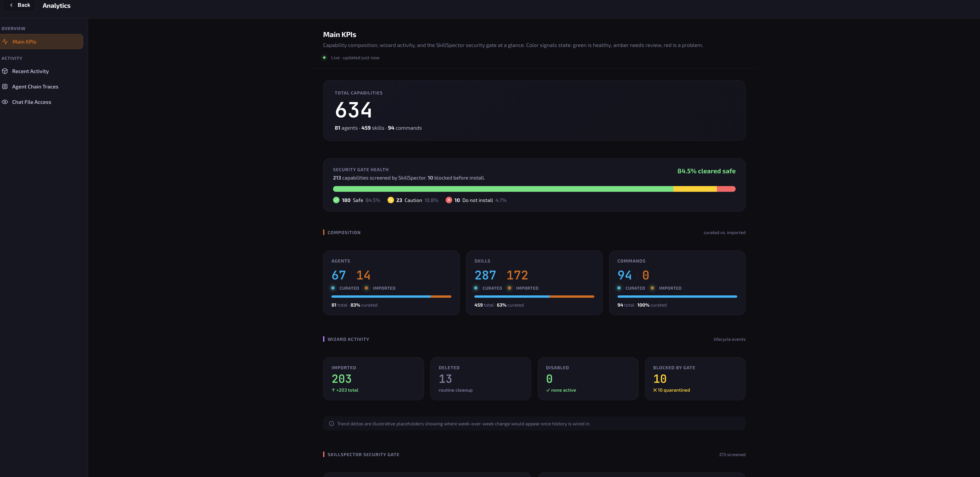Click the green safe segment of gate bar
Screen dimensions: 980x477
[503, 189]
